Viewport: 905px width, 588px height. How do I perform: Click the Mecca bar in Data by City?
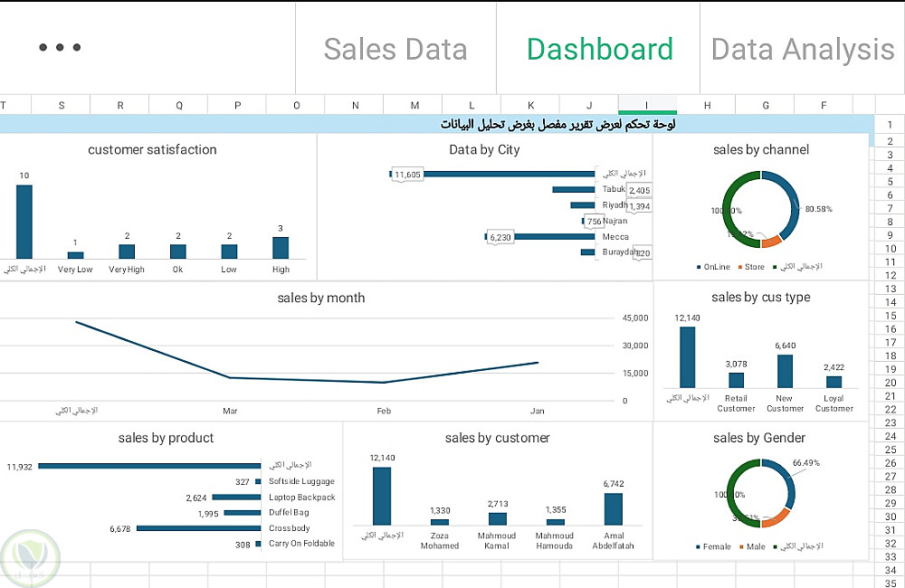point(542,237)
